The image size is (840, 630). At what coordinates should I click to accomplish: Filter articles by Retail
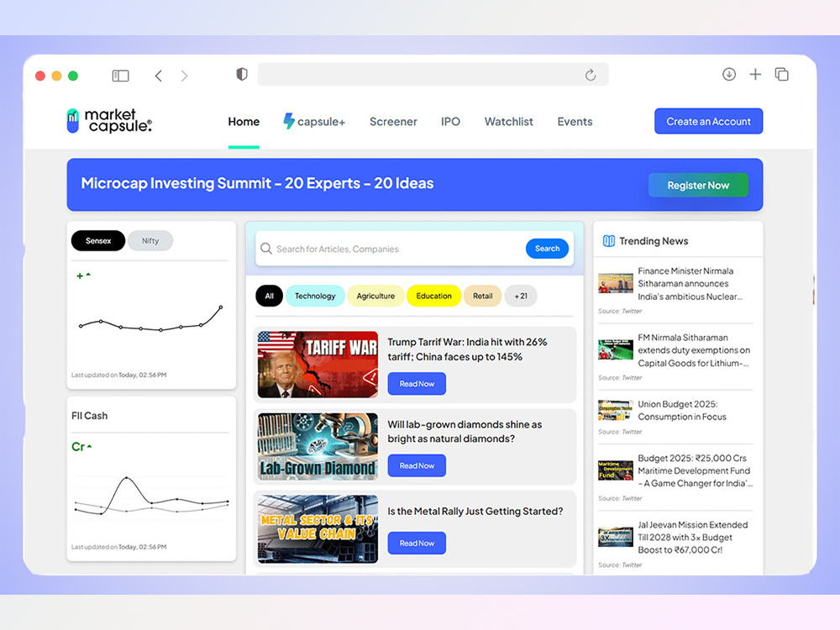(x=483, y=296)
